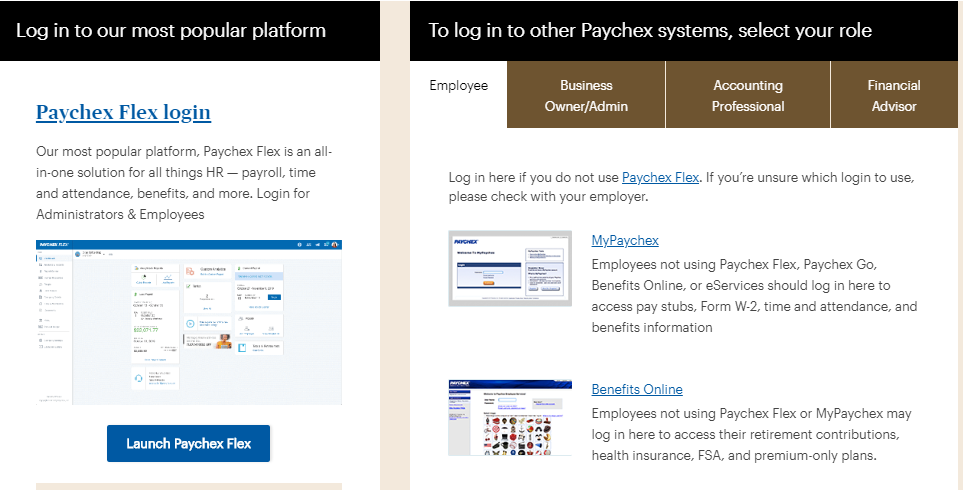The image size is (963, 490).
Task: Open the Paychex Flex login heading link
Action: (123, 112)
